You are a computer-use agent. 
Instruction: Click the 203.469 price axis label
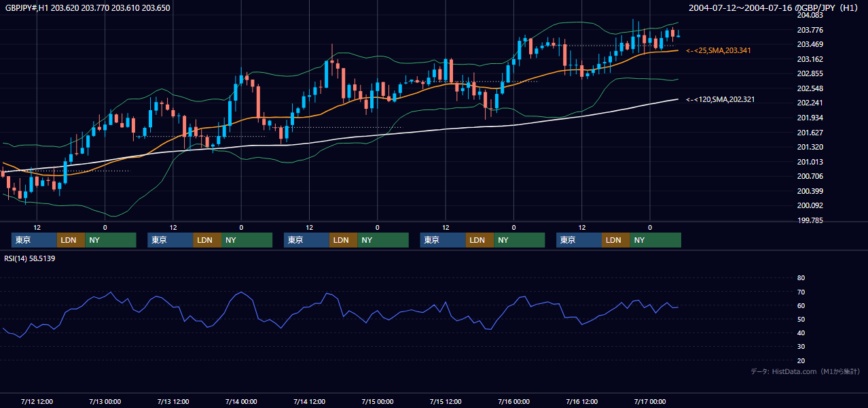(810, 44)
